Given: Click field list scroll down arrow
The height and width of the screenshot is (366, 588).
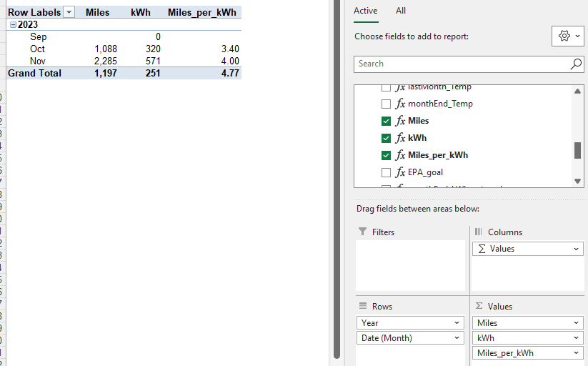Looking at the screenshot, I should click(x=577, y=181).
